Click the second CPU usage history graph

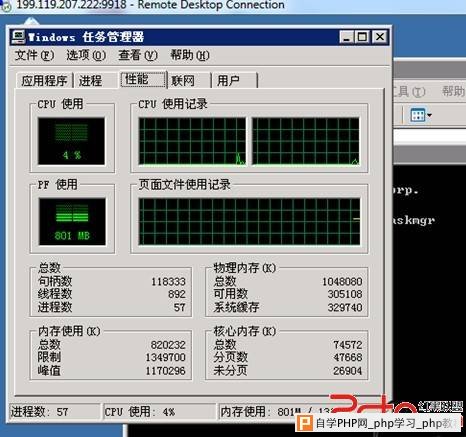[x=306, y=141]
